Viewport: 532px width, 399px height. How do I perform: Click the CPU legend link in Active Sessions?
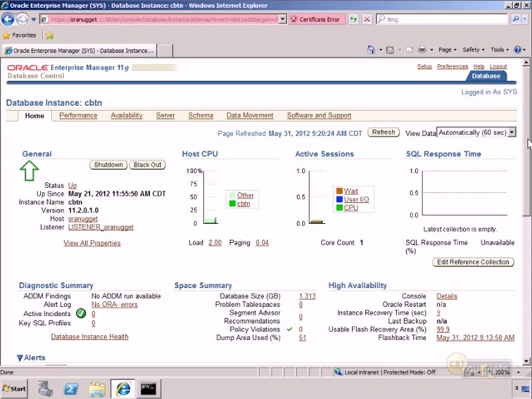click(351, 208)
